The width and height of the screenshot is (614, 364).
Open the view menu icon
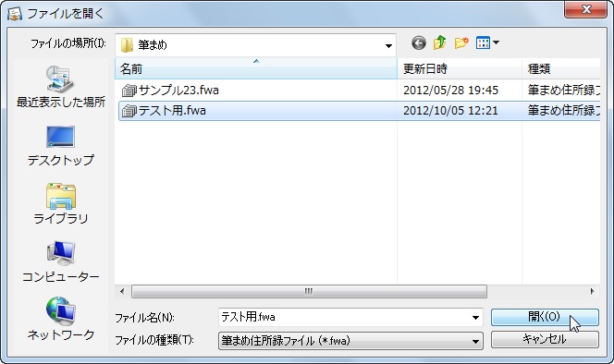pos(483,42)
